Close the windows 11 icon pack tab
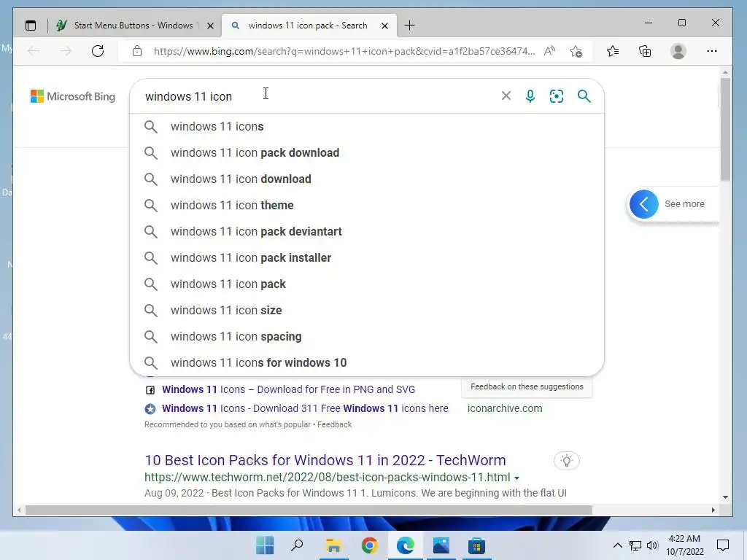This screenshot has width=747, height=560. click(x=385, y=26)
